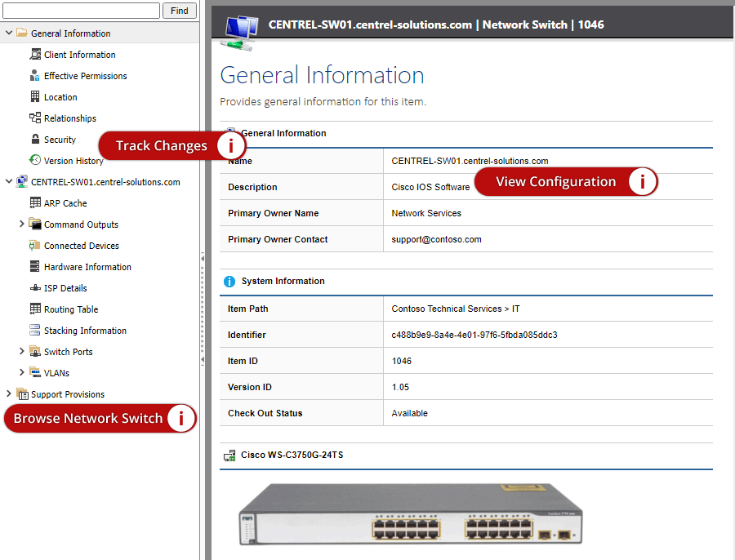Open Hardware Information tree item
This screenshot has height=560, width=735.
87,267
